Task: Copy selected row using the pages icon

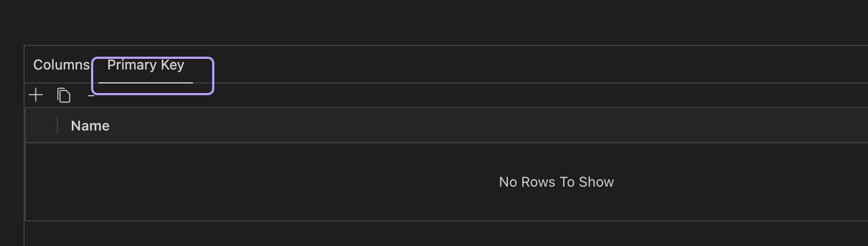Action: [x=64, y=95]
